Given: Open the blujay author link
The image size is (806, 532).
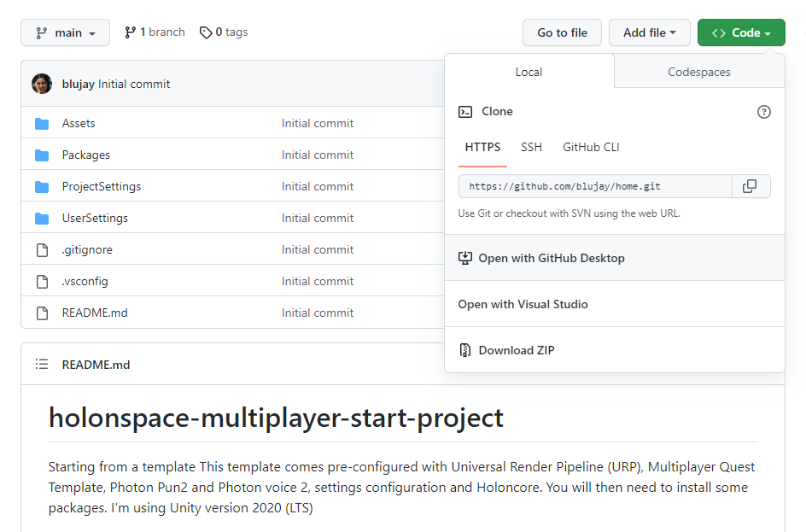Looking at the screenshot, I should [x=79, y=85].
